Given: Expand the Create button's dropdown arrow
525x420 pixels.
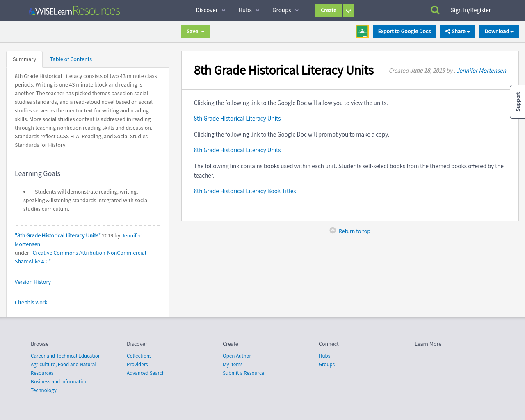Looking at the screenshot, I should (x=348, y=10).
